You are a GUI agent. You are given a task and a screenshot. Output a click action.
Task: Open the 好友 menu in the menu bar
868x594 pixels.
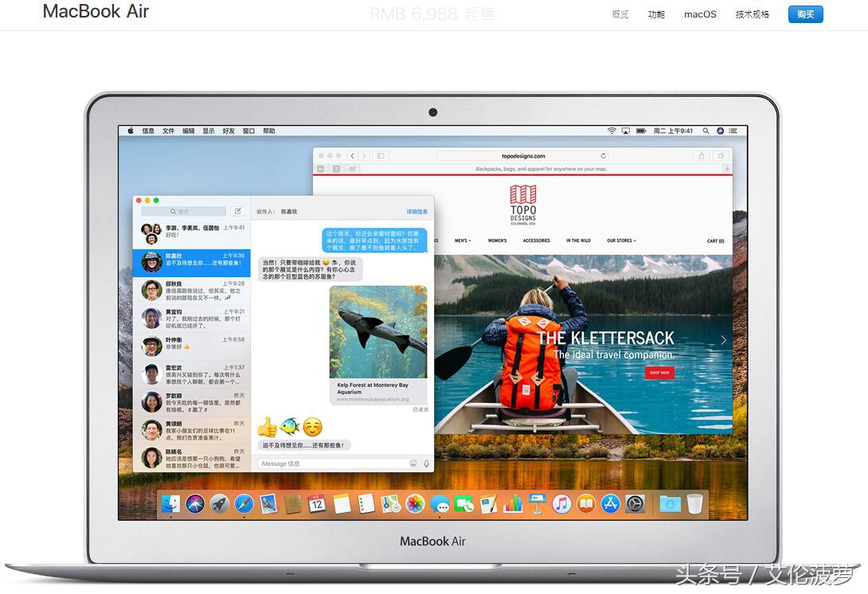pyautogui.click(x=229, y=131)
